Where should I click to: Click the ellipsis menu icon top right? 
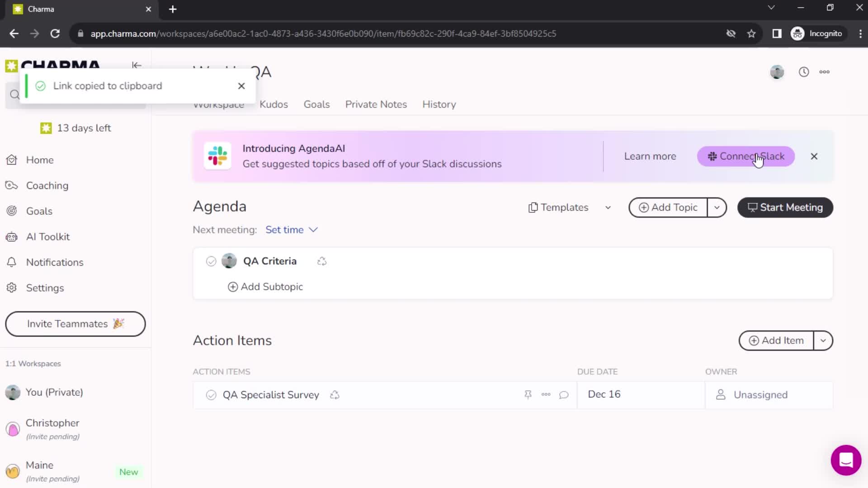[825, 71]
